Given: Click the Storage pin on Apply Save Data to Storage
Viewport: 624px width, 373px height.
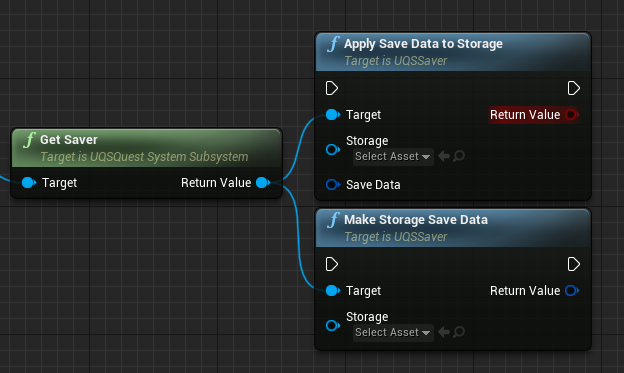Looking at the screenshot, I should 333,150.
